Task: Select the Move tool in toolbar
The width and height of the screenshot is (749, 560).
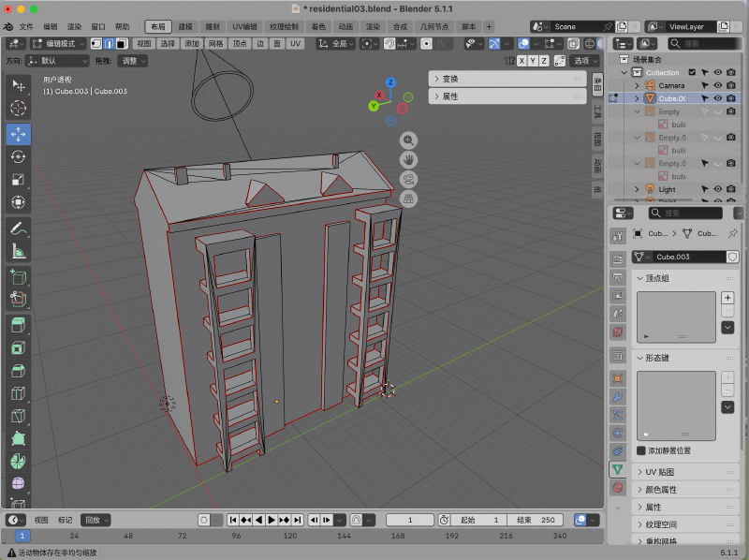Action: (x=18, y=134)
